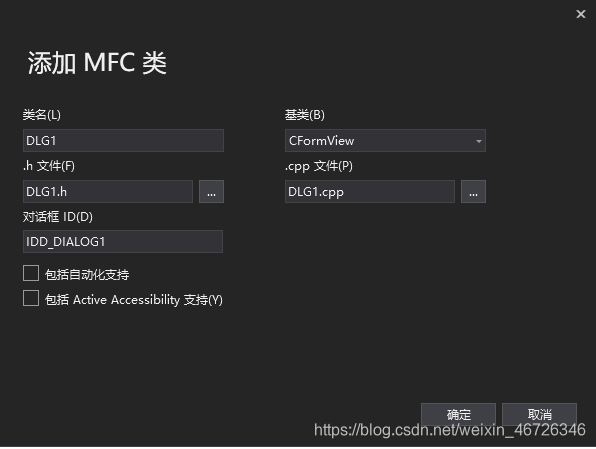Edit the DLG1.cpp source file field

tap(370, 192)
